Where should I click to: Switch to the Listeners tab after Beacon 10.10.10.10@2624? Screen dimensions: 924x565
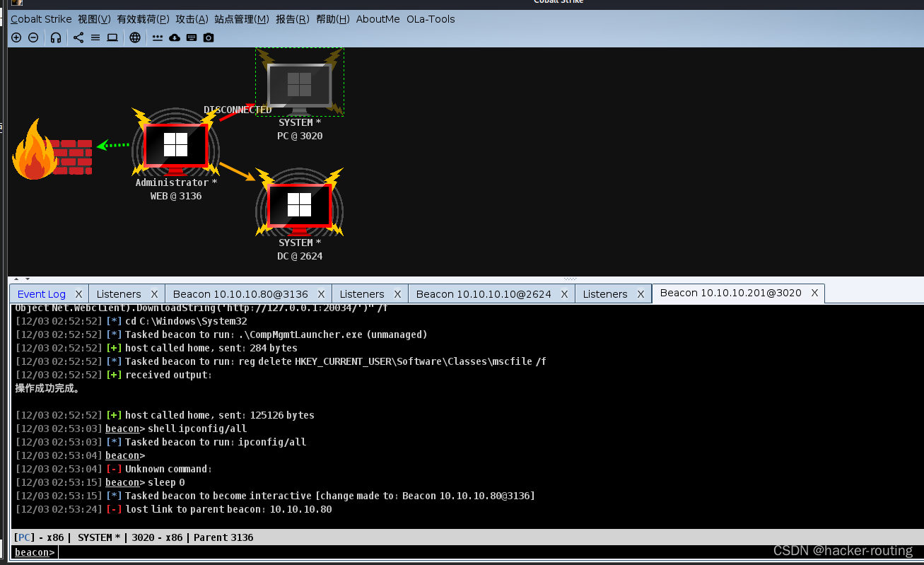point(605,294)
